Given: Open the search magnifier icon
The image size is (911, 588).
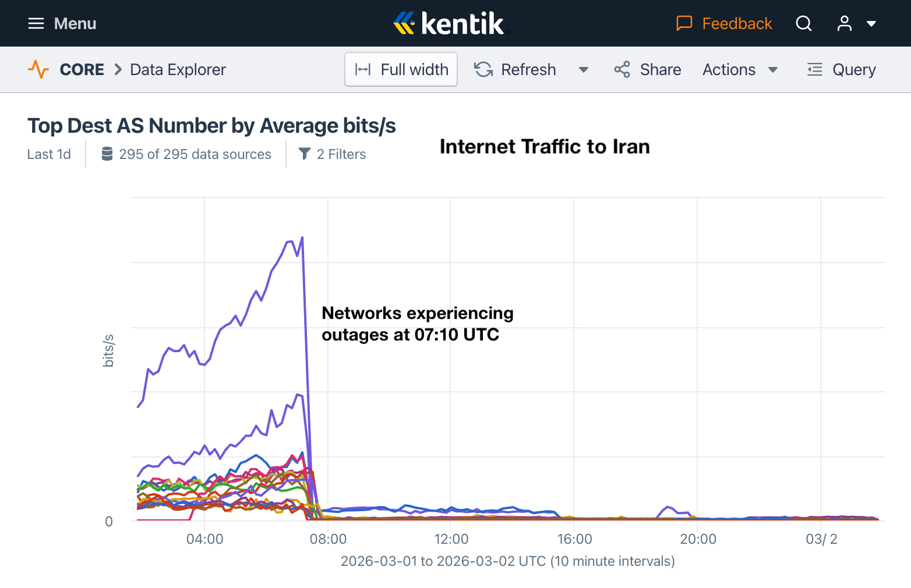Looking at the screenshot, I should [x=804, y=23].
